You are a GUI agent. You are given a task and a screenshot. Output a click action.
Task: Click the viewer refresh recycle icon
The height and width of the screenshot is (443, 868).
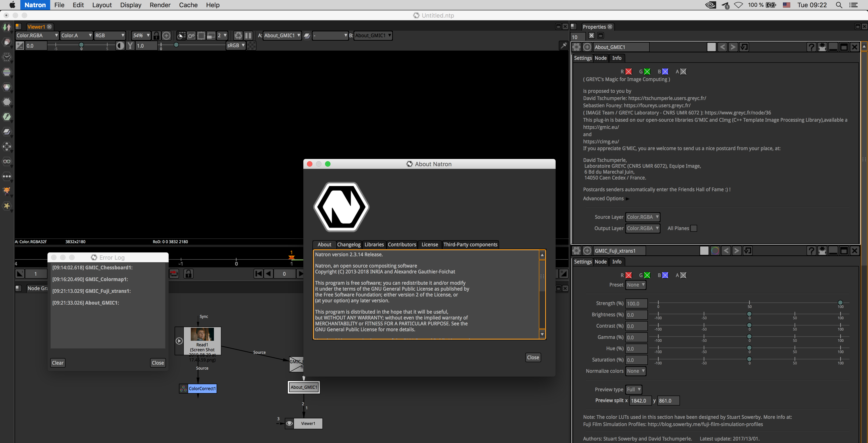click(x=238, y=36)
